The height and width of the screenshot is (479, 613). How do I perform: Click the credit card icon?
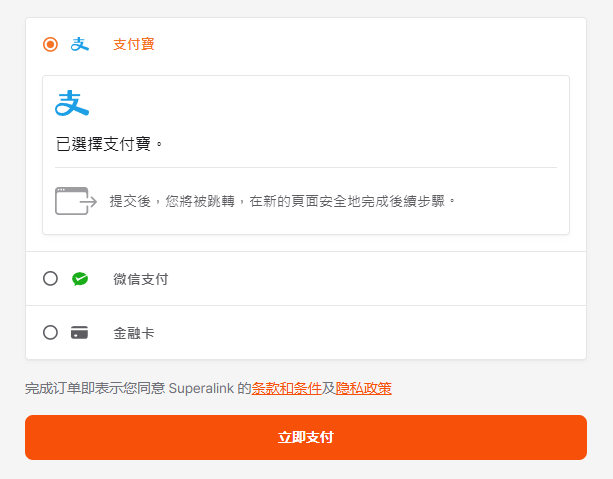click(x=79, y=333)
